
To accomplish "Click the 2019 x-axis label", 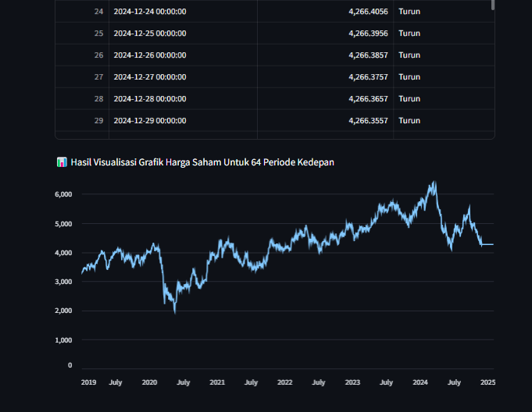I will click(88, 382).
